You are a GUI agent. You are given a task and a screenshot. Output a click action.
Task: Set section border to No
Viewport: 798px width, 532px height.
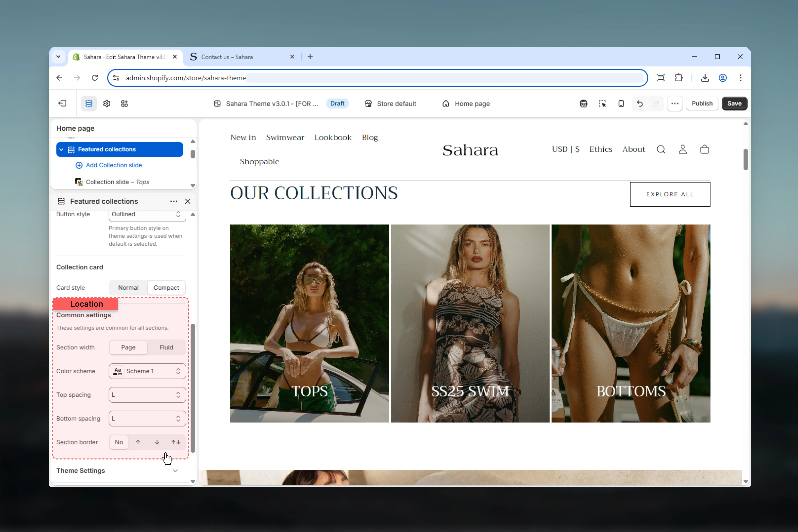(119, 442)
